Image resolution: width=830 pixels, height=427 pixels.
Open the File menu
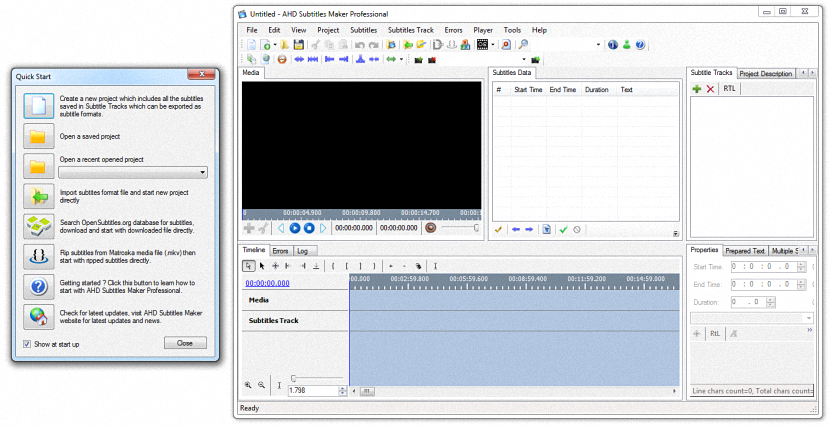coord(252,30)
